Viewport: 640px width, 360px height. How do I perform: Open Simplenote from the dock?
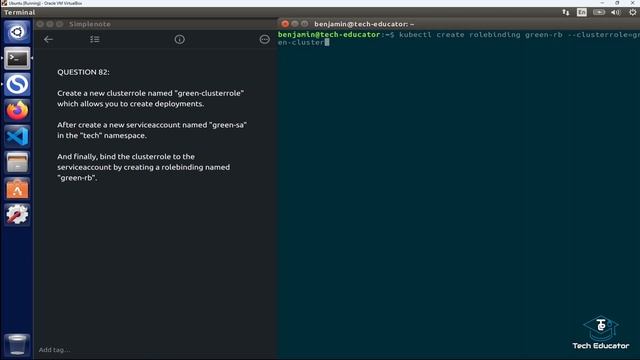pyautogui.click(x=17, y=84)
